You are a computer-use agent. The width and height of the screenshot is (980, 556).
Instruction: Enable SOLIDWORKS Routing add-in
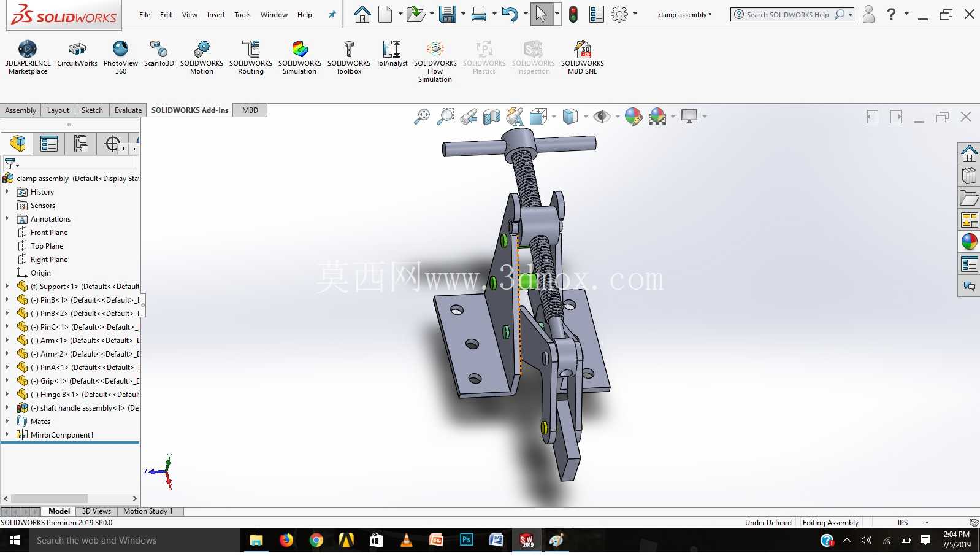pyautogui.click(x=251, y=58)
